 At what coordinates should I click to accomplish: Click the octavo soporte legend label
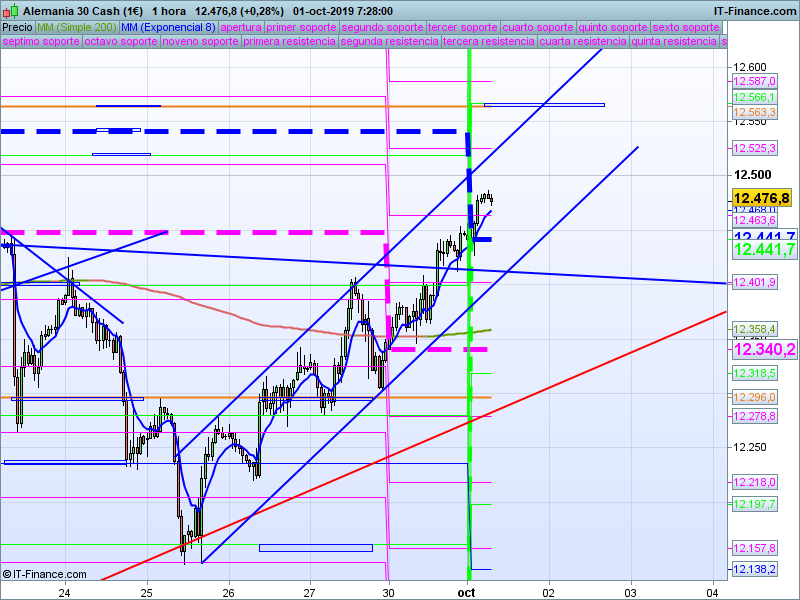[x=120, y=41]
